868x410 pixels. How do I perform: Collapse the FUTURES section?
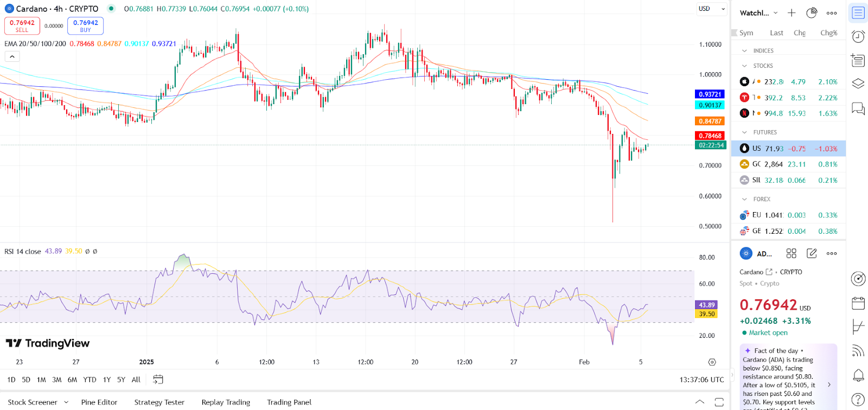(744, 132)
